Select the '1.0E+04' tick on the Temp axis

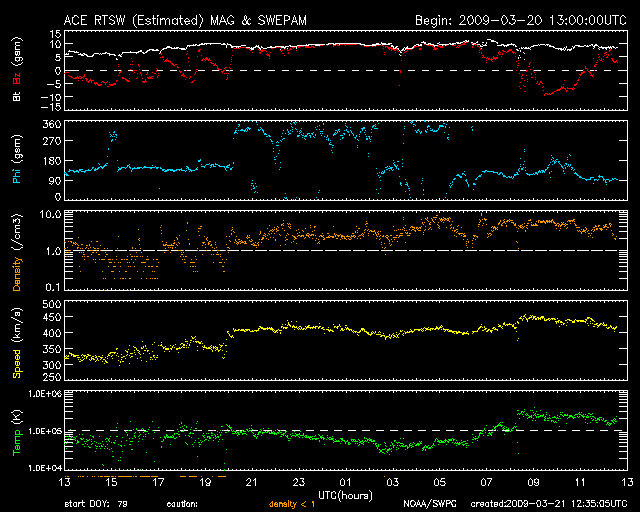pyautogui.click(x=44, y=468)
